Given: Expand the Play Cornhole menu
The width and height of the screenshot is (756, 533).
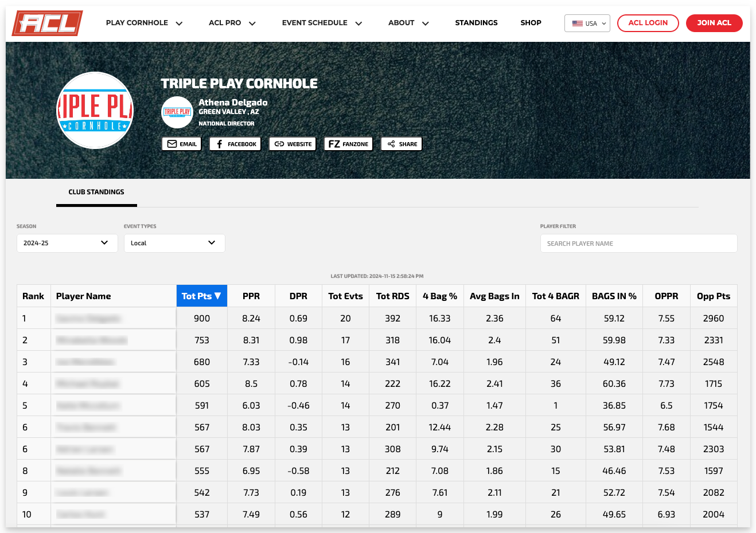Looking at the screenshot, I should pos(145,23).
